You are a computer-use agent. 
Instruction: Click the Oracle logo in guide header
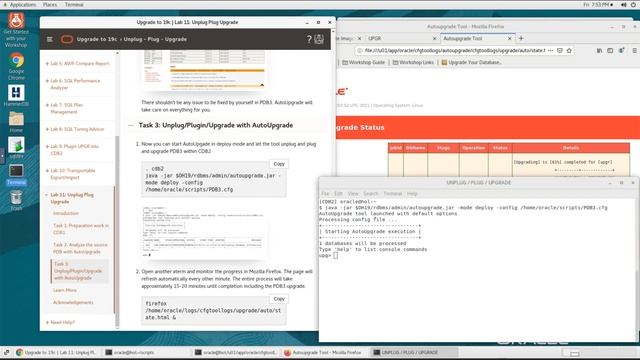pyautogui.click(x=67, y=39)
